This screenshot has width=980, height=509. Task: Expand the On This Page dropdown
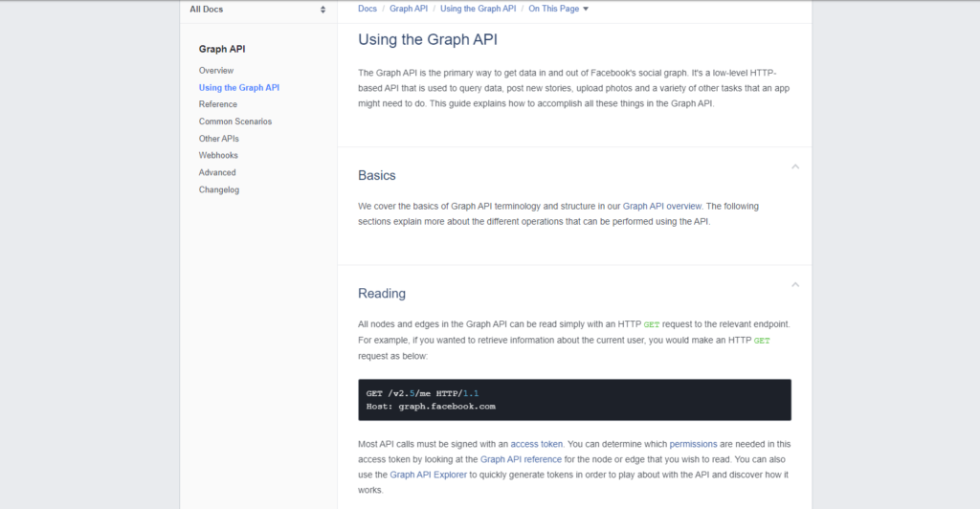pos(558,9)
